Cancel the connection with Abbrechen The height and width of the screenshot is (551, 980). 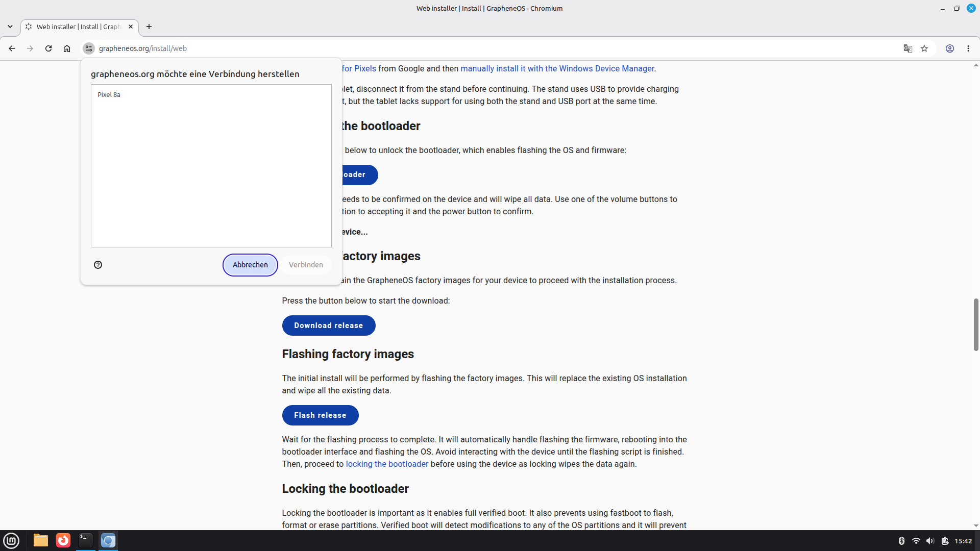[x=250, y=265]
